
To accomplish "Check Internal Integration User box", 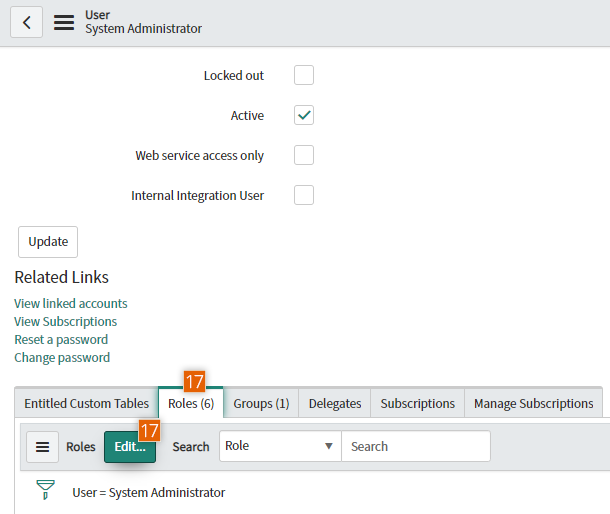I will [x=304, y=195].
